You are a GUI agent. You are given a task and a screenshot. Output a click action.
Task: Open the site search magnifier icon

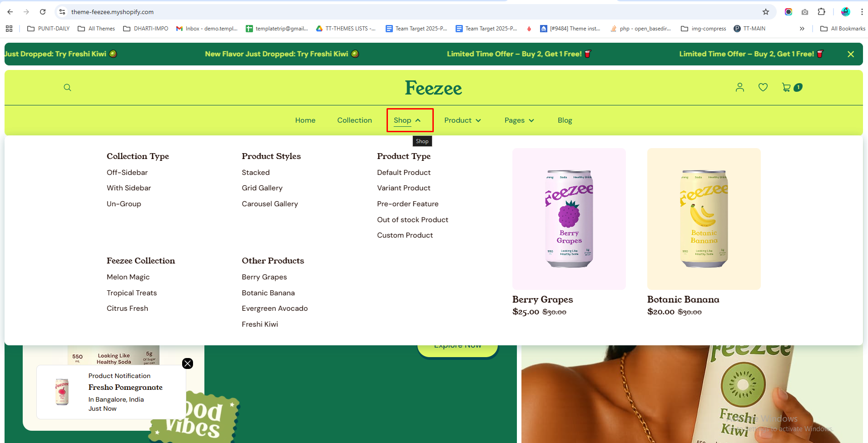point(67,88)
